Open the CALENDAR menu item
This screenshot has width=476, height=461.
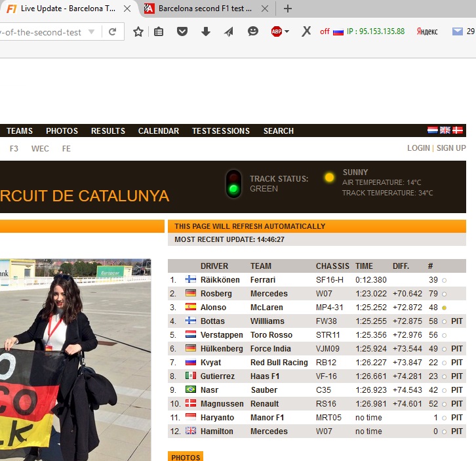[x=159, y=131]
